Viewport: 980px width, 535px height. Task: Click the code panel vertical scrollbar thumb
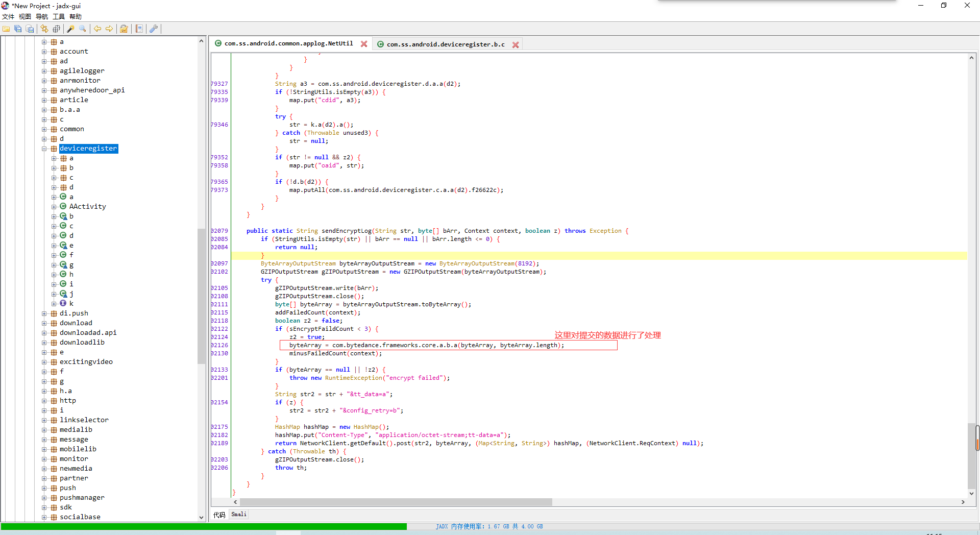(x=971, y=455)
